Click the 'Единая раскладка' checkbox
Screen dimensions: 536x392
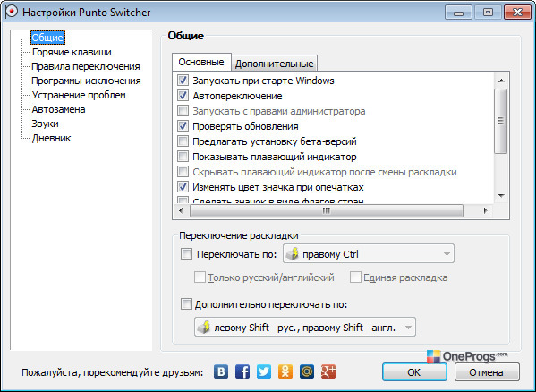[355, 277]
